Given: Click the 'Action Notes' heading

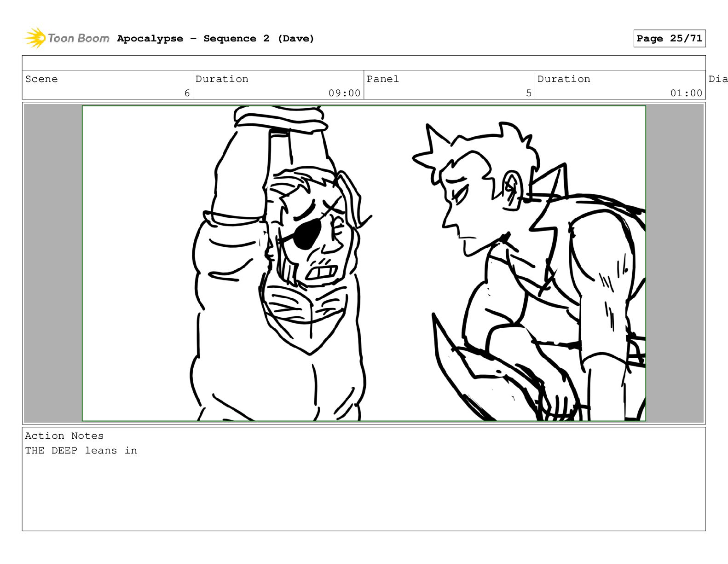Looking at the screenshot, I should tap(64, 436).
